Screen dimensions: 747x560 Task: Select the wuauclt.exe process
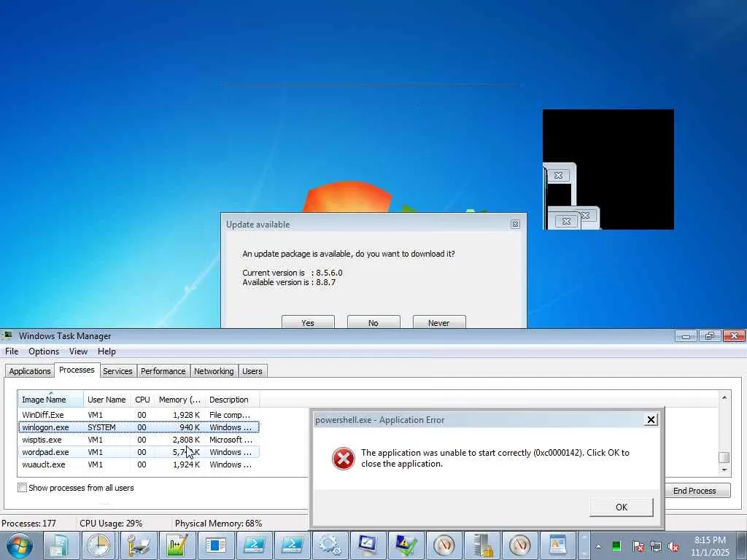pos(139,464)
